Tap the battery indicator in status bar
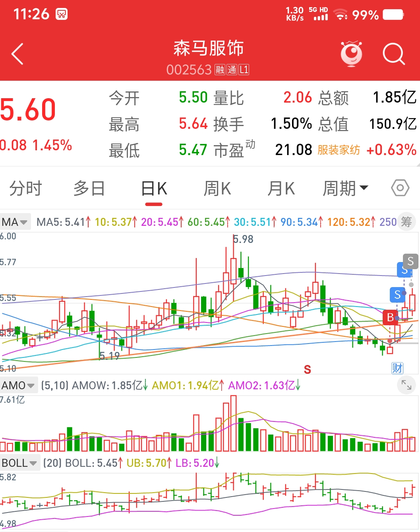 click(393, 15)
